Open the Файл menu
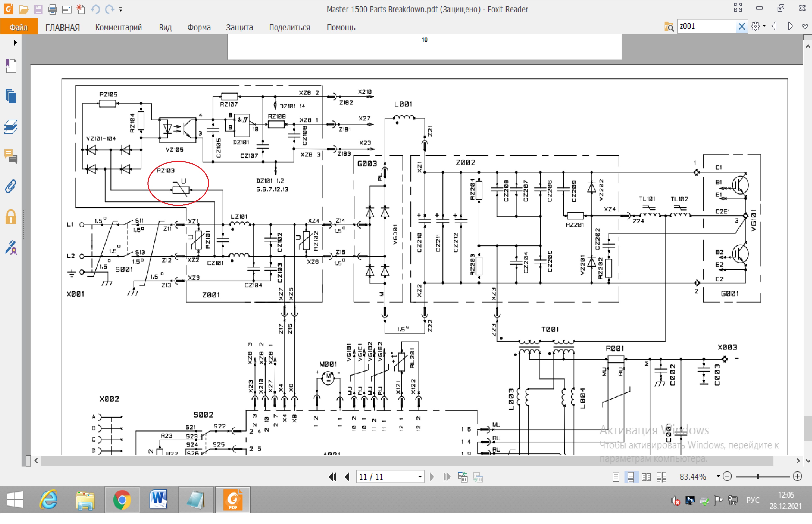The height and width of the screenshot is (524, 812). coord(18,27)
